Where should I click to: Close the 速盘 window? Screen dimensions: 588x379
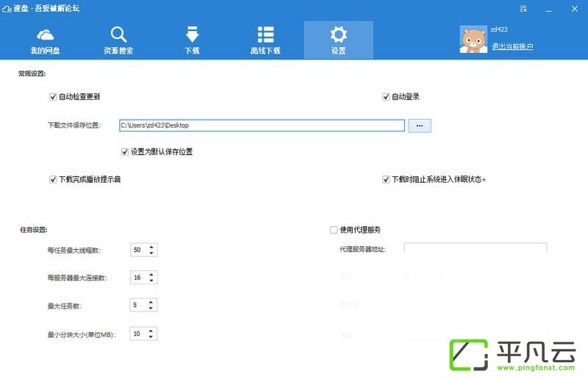pyautogui.click(x=575, y=9)
